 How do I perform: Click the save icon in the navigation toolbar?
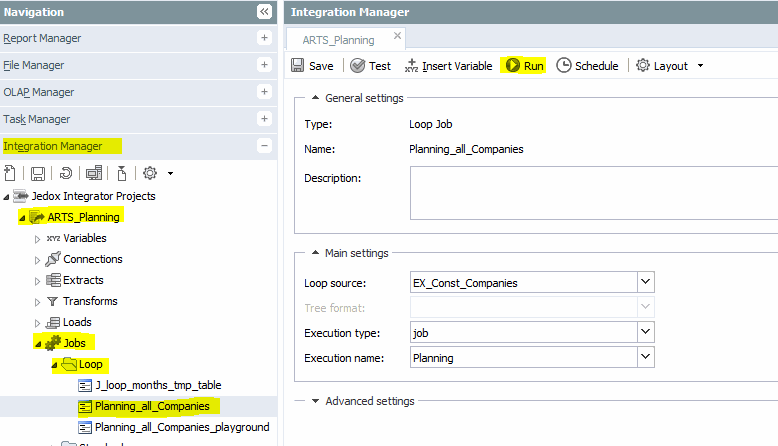(38, 173)
